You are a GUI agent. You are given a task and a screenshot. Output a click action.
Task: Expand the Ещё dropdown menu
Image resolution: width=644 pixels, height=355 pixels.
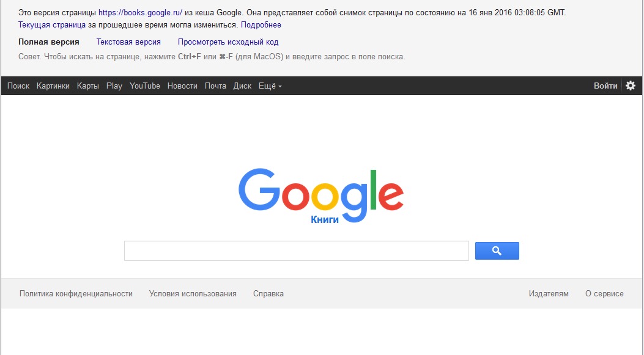coord(270,86)
